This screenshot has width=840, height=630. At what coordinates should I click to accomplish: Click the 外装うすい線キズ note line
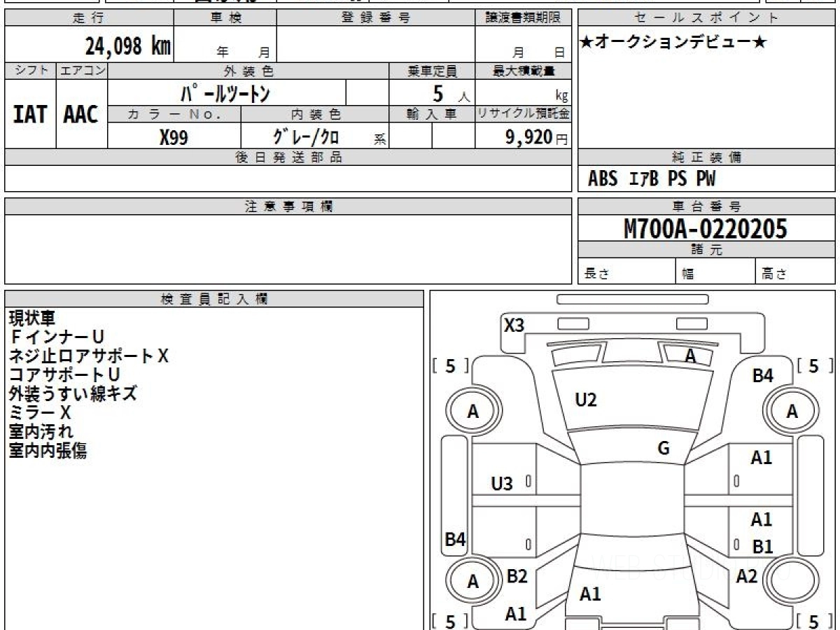pyautogui.click(x=73, y=394)
